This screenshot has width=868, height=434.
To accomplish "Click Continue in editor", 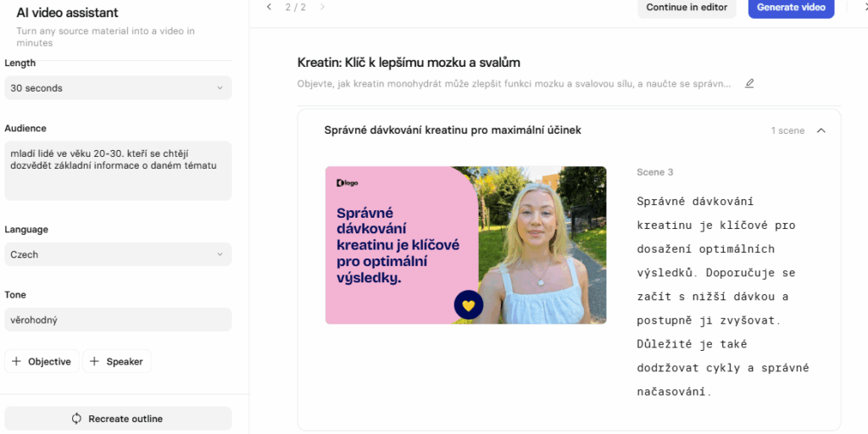I will coord(687,8).
